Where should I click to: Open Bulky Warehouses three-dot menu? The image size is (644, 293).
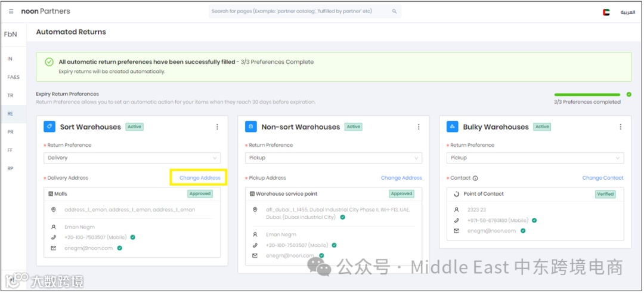tap(621, 127)
